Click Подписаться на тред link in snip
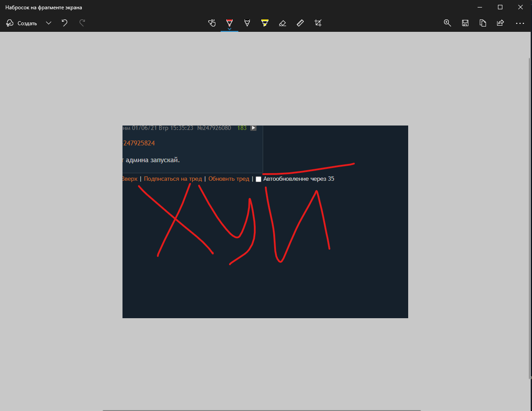Viewport: 532px width, 411px height. [x=173, y=179]
